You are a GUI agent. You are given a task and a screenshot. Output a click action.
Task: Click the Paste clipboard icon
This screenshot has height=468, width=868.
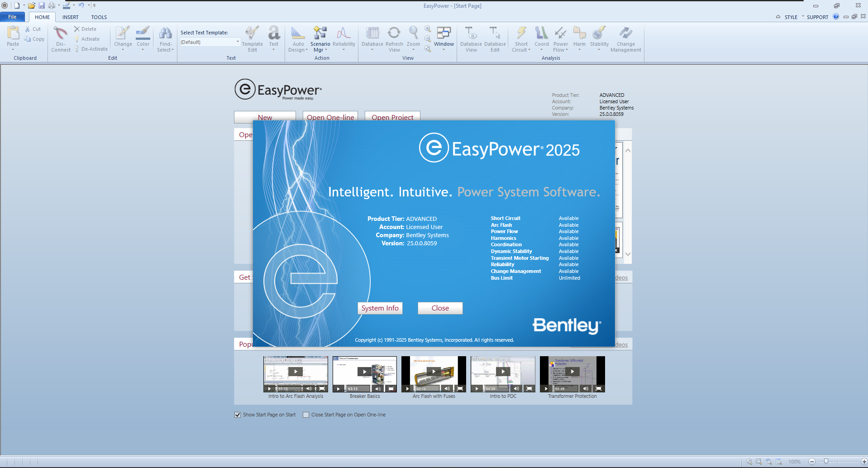coord(13,33)
